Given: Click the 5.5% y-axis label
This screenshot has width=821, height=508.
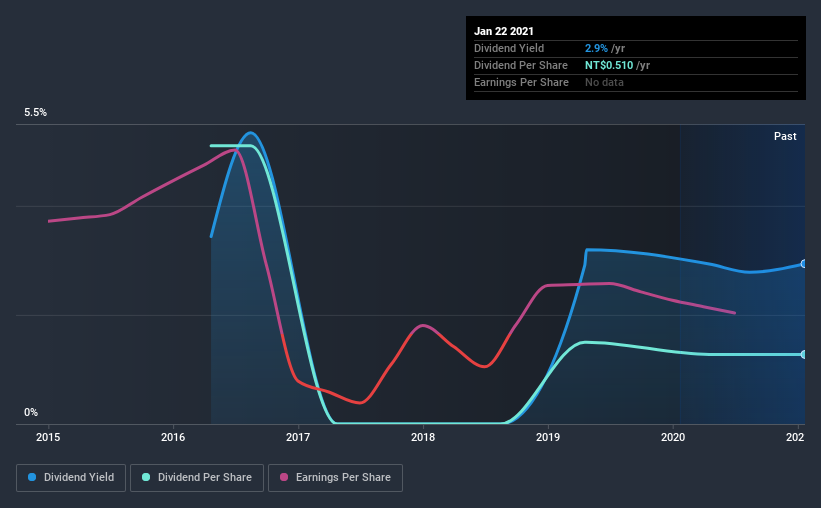Looking at the screenshot, I should pos(35,113).
